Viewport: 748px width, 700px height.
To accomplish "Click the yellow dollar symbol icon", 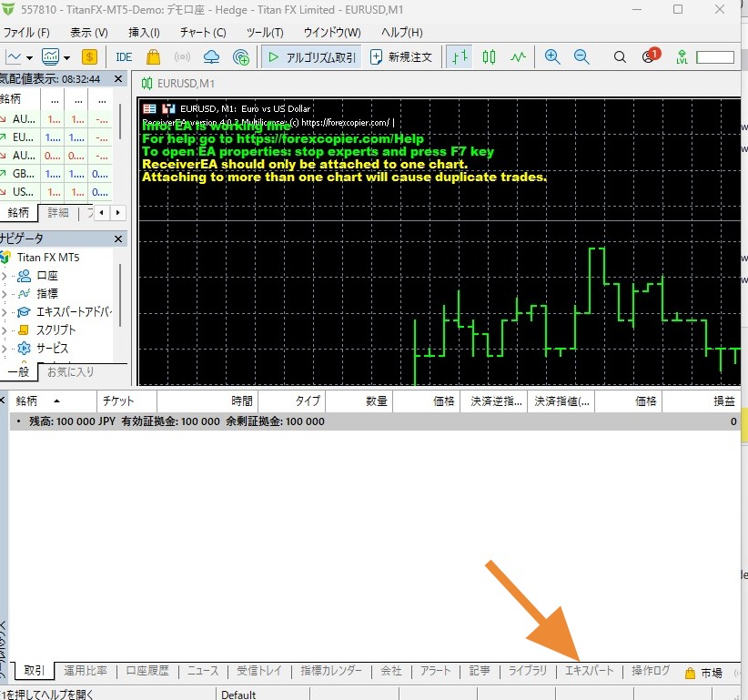I will [89, 57].
